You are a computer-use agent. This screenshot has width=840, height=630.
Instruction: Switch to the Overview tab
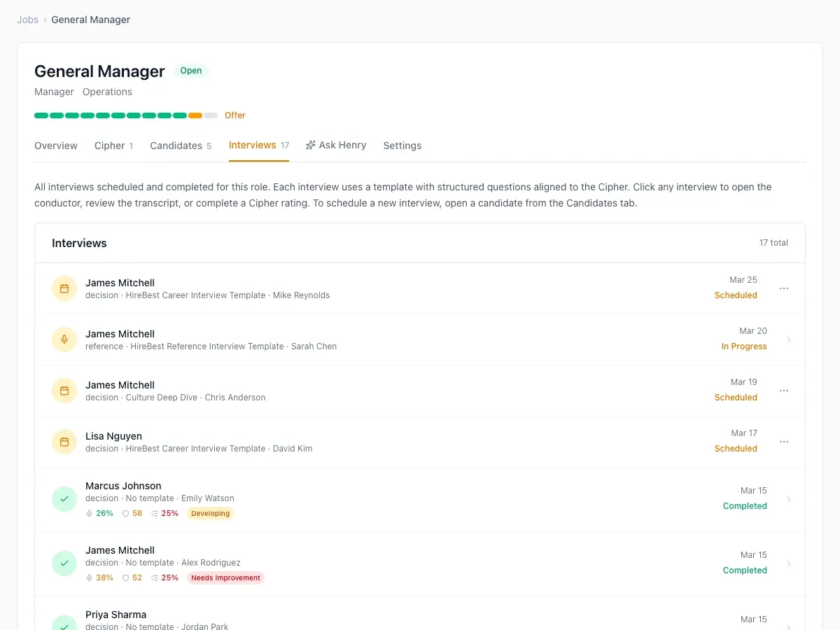(56, 146)
